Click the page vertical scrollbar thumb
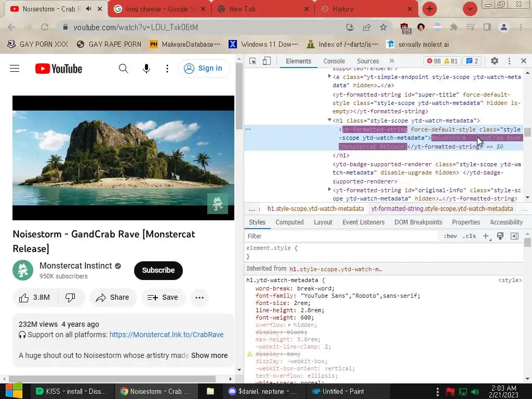532x399 pixels. pyautogui.click(x=239, y=96)
